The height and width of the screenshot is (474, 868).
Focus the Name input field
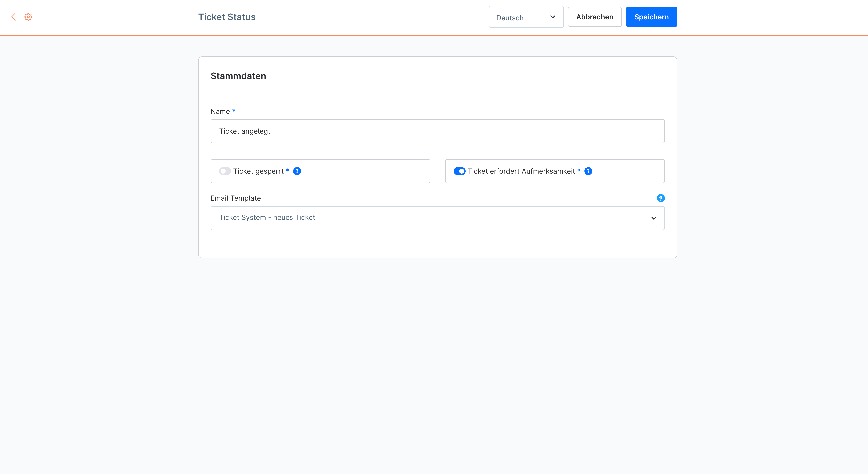[437, 131]
